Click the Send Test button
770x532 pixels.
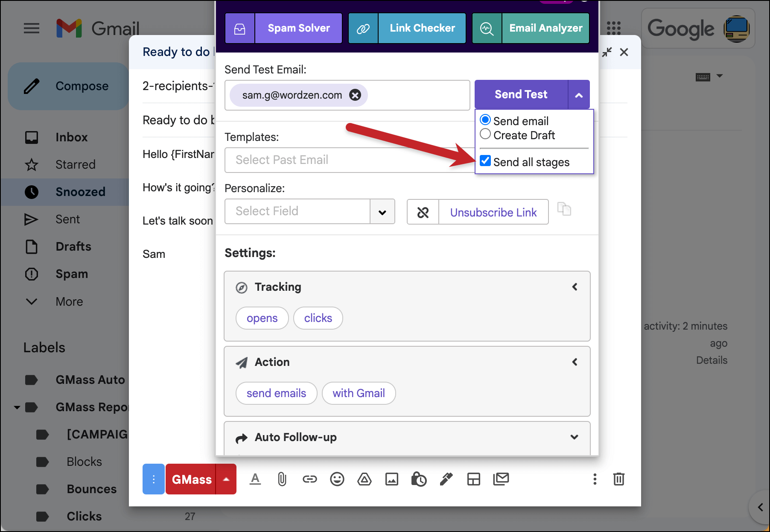coord(521,95)
